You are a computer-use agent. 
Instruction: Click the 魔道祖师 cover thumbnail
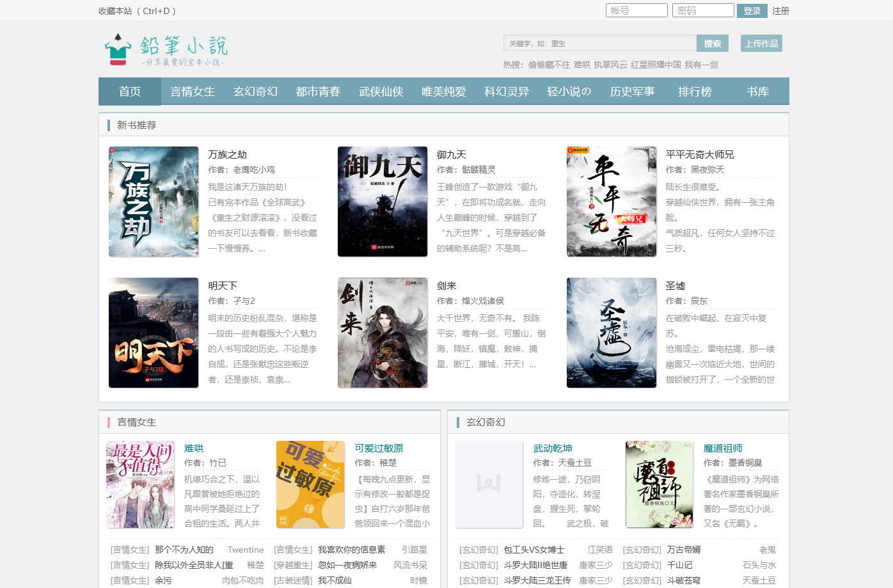(x=660, y=484)
